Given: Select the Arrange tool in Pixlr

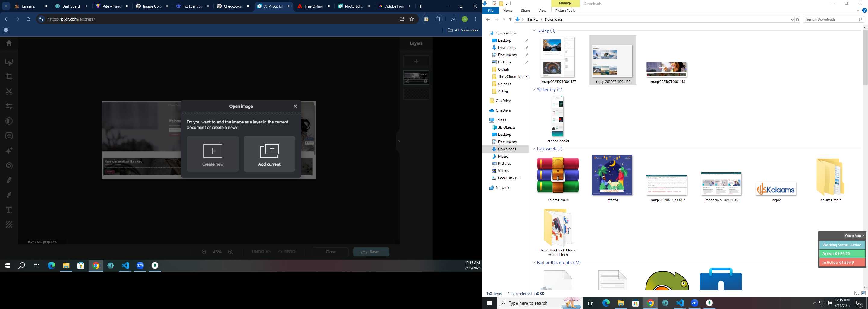Looking at the screenshot, I should pyautogui.click(x=9, y=62).
